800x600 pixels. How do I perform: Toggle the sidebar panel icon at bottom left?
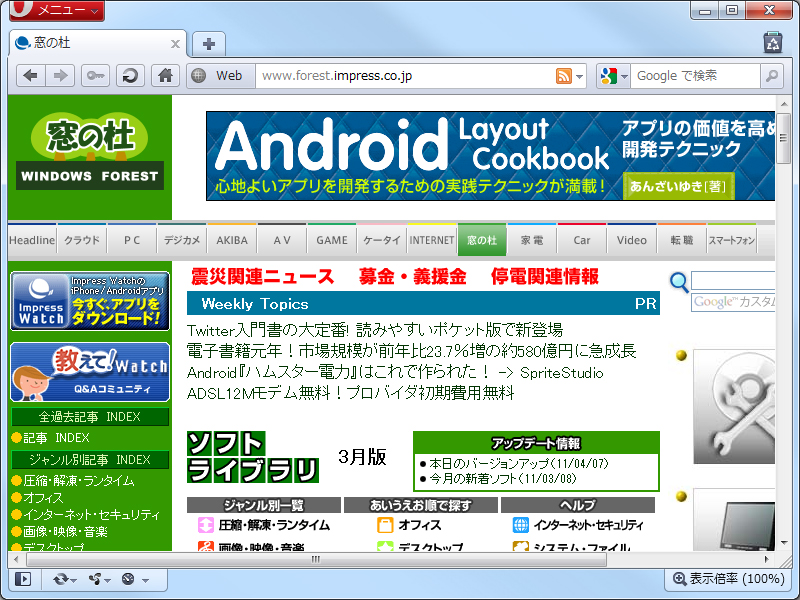(x=22, y=578)
